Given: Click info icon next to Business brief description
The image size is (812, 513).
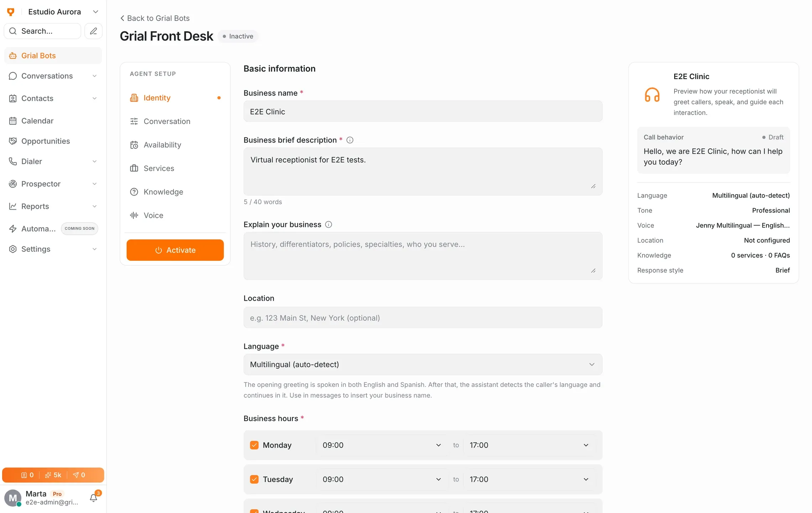Looking at the screenshot, I should coord(350,140).
